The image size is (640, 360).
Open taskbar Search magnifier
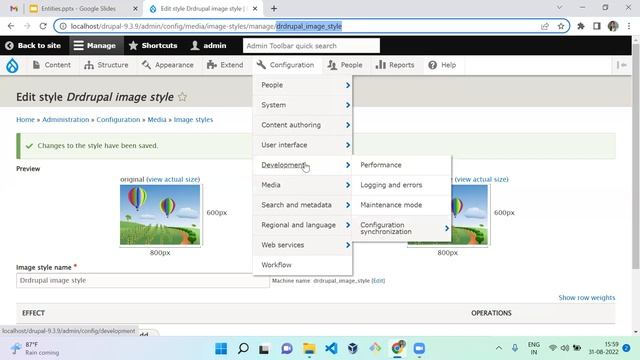(243, 348)
